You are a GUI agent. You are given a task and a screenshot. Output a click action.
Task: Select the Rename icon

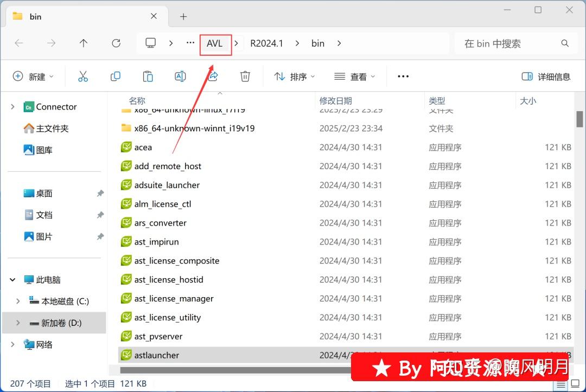pos(180,76)
